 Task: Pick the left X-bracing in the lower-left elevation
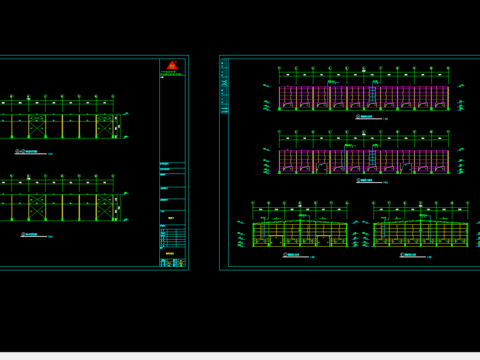click(x=37, y=208)
